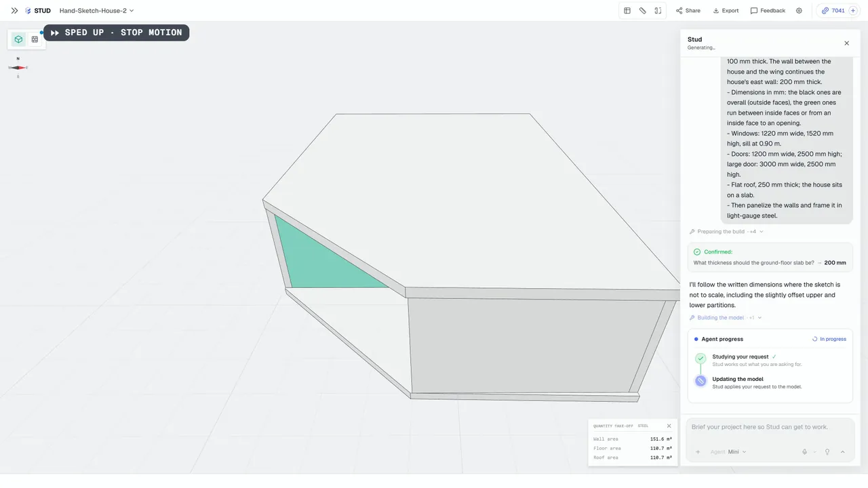Click the Floor area row
The width and height of the screenshot is (868, 488).
click(633, 448)
